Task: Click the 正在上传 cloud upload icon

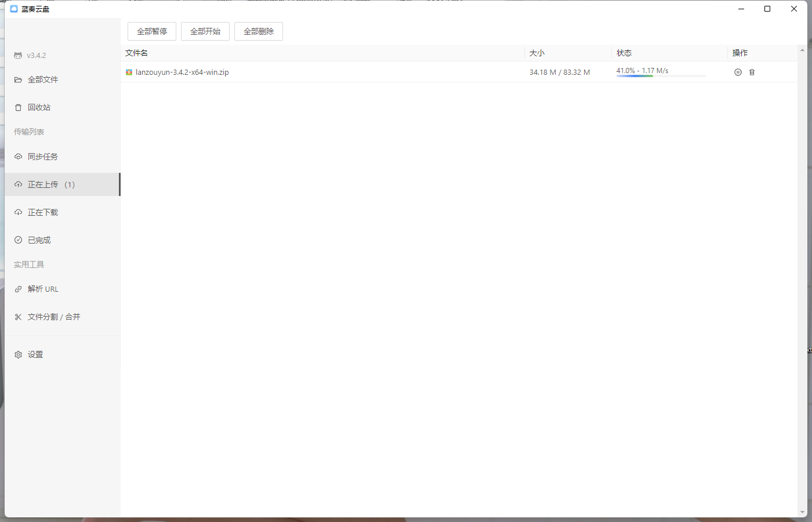Action: pos(18,184)
